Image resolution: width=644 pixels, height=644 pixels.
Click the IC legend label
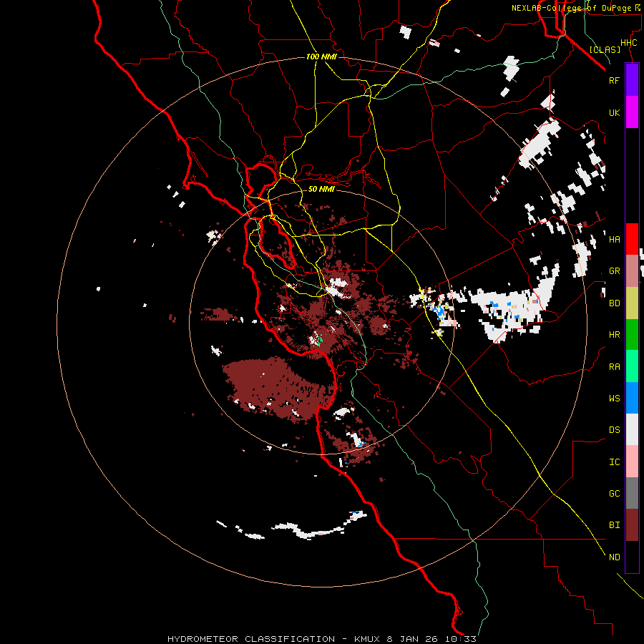pyautogui.click(x=614, y=462)
